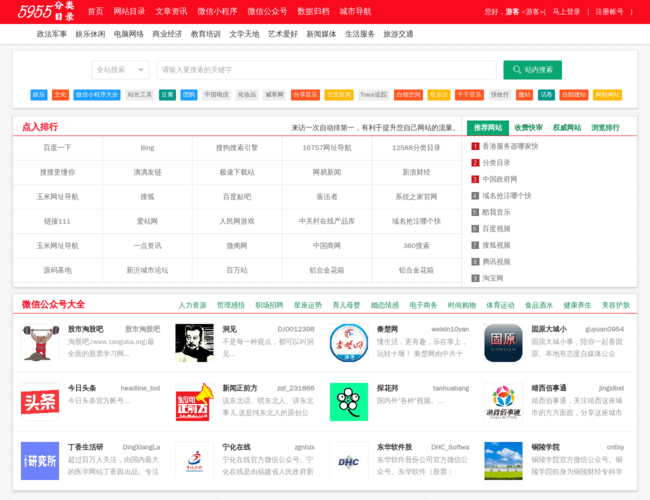This screenshot has height=500, width=650.
Task: Open recommended site 酷我音乐
Action: pos(496,212)
